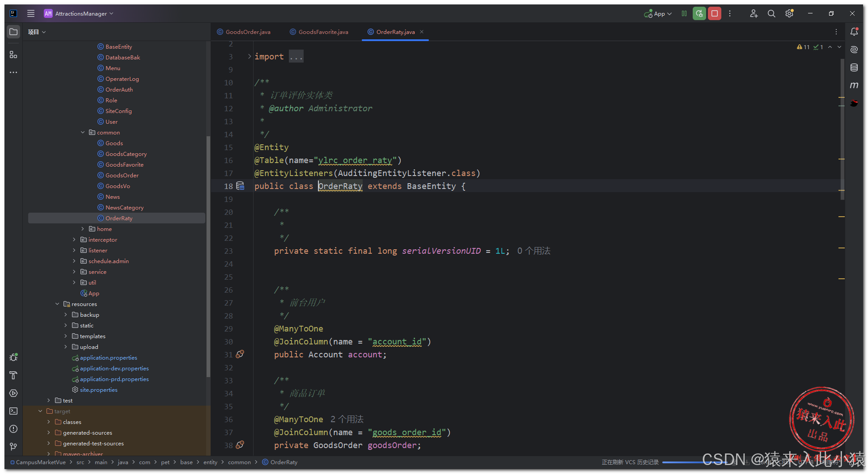Viewport: 868px width, 474px height.
Task: Open application.properties file
Action: pos(108,357)
